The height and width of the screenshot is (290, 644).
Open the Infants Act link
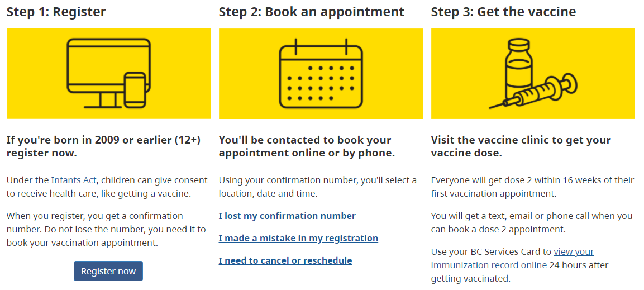tap(74, 180)
